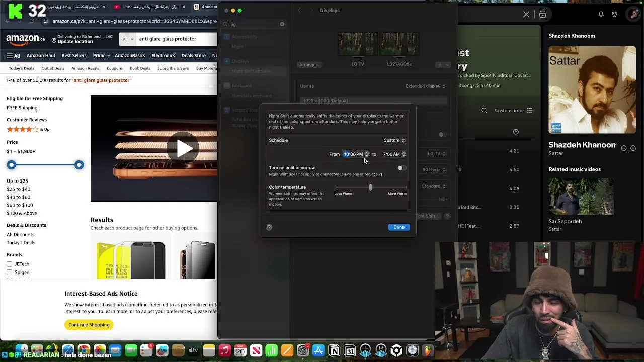The image size is (644, 362).
Task: Click the right Amazon price slider handle
Action: point(79,165)
